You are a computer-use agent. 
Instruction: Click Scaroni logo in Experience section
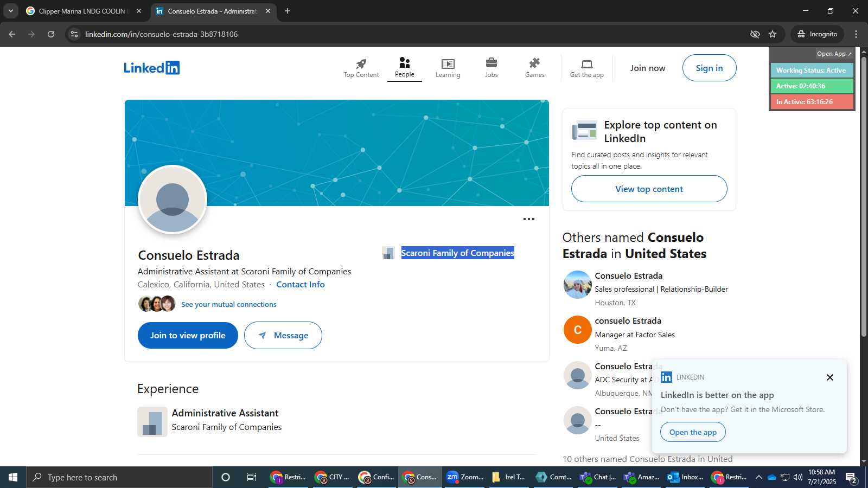pyautogui.click(x=152, y=422)
